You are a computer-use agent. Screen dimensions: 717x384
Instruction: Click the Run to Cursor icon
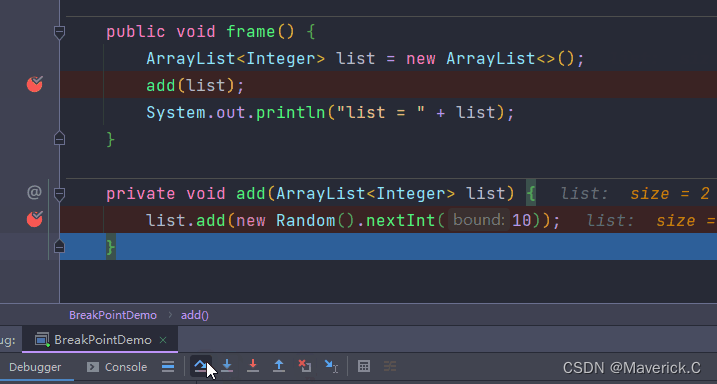[x=331, y=366]
